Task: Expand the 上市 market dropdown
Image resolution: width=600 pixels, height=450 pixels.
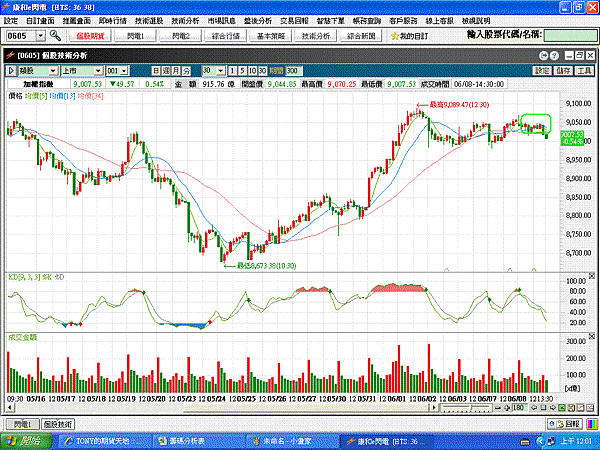Action: pos(98,71)
